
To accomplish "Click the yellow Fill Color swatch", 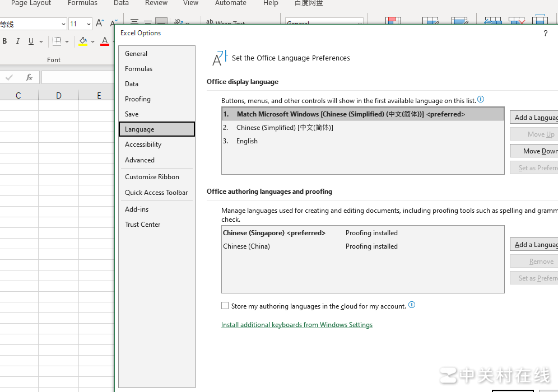I will (x=83, y=41).
